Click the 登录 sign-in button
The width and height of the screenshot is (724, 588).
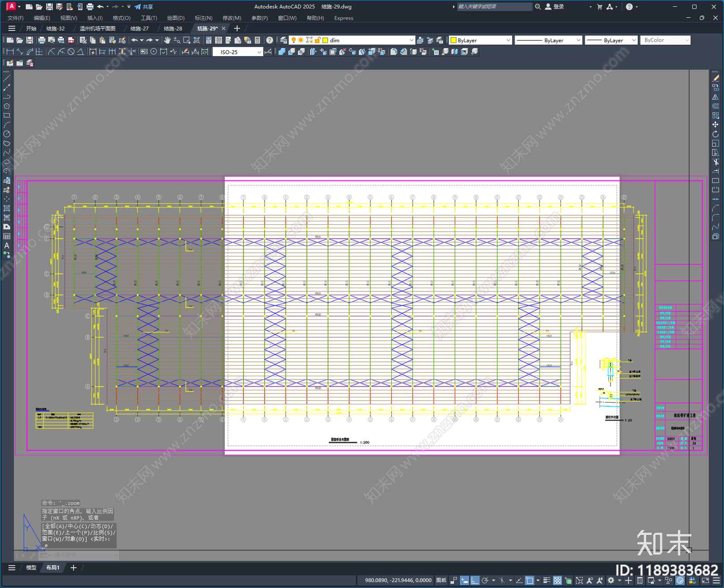(554, 7)
